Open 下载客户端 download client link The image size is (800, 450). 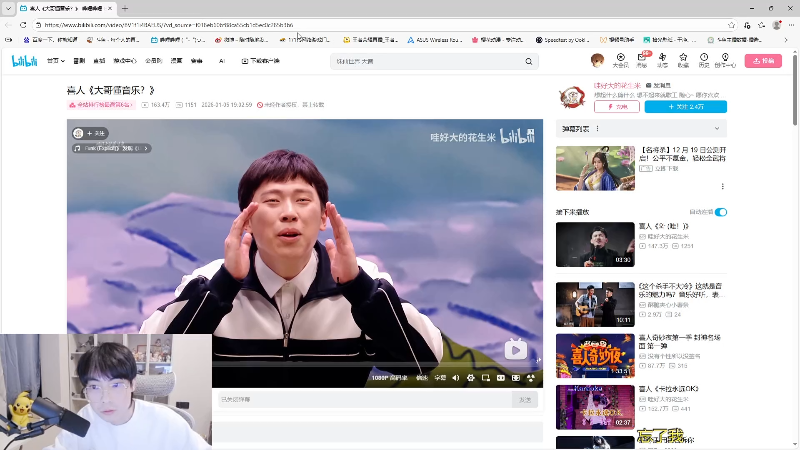pyautogui.click(x=261, y=61)
